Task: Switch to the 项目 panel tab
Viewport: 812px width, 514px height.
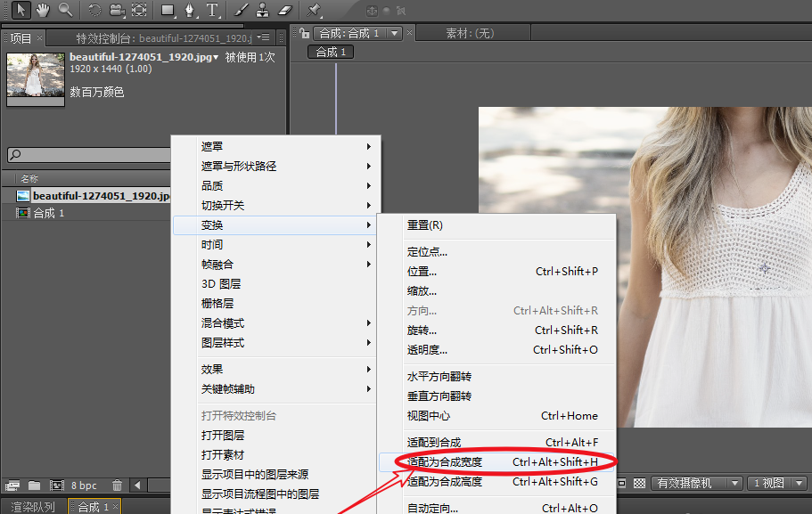Action: click(21, 37)
